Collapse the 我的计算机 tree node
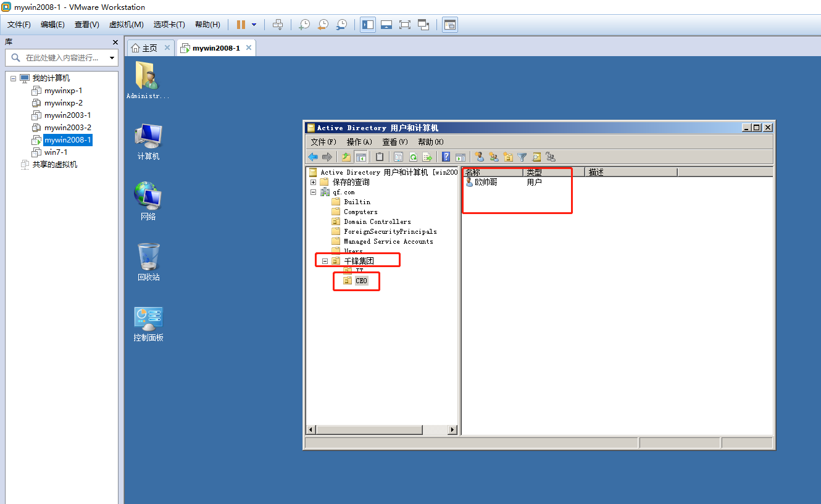 (x=13, y=78)
